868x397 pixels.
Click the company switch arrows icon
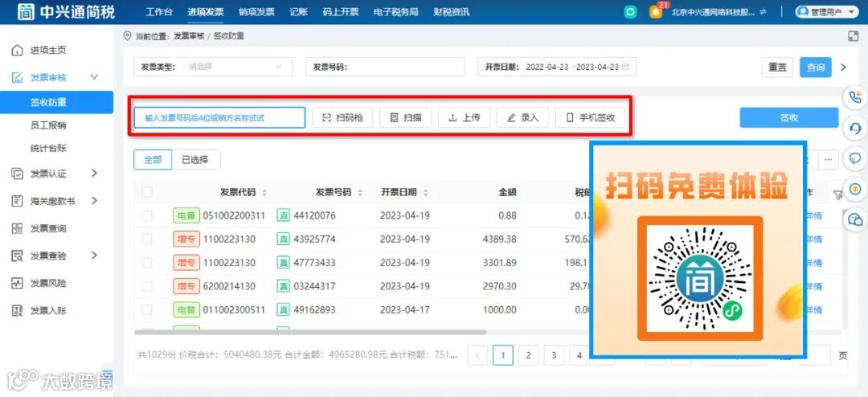(764, 12)
